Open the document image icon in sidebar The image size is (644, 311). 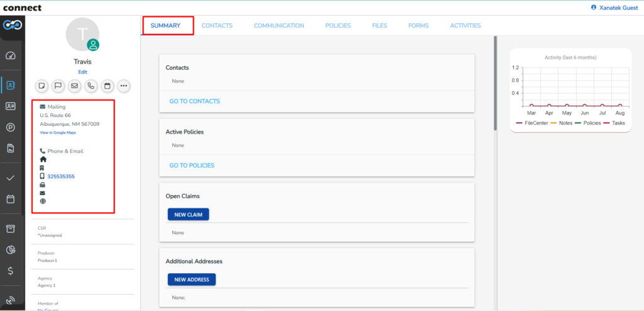point(11,149)
